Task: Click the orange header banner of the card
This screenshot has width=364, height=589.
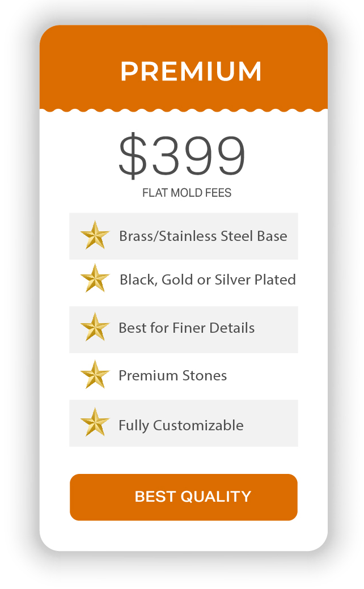Action: [183, 67]
